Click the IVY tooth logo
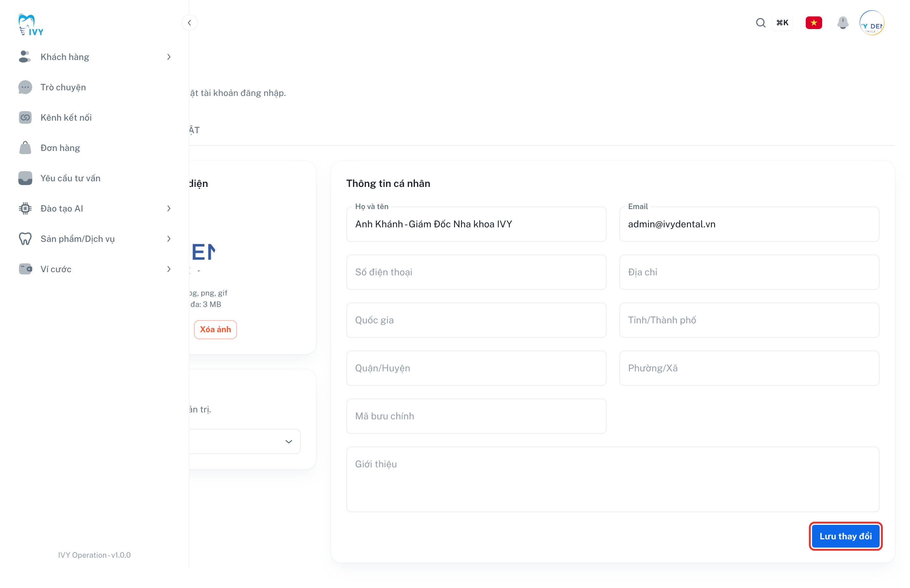The height and width of the screenshot is (588, 910). pyautogui.click(x=31, y=25)
